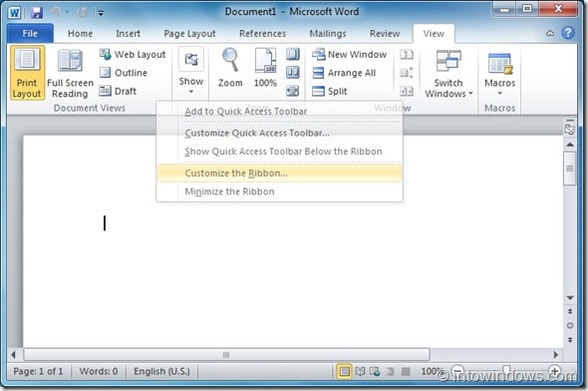The height and width of the screenshot is (391, 588).
Task: Open Customize Quick Access Toolbar dropdown arrow
Action: [x=101, y=13]
